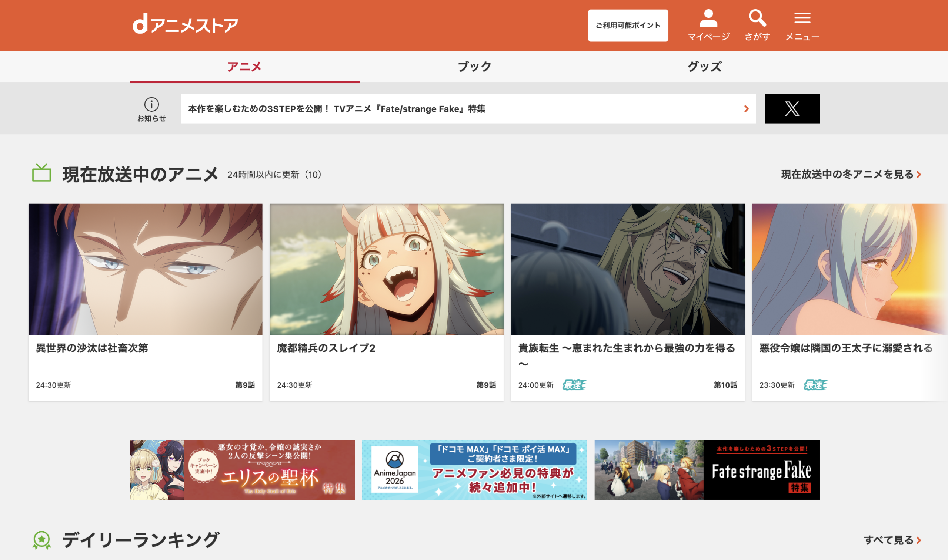Image resolution: width=948 pixels, height=560 pixels.
Task: Switch to the ブック tab
Action: 473,67
